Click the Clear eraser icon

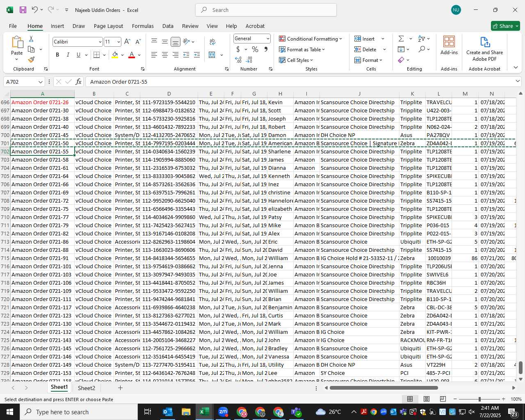(401, 60)
